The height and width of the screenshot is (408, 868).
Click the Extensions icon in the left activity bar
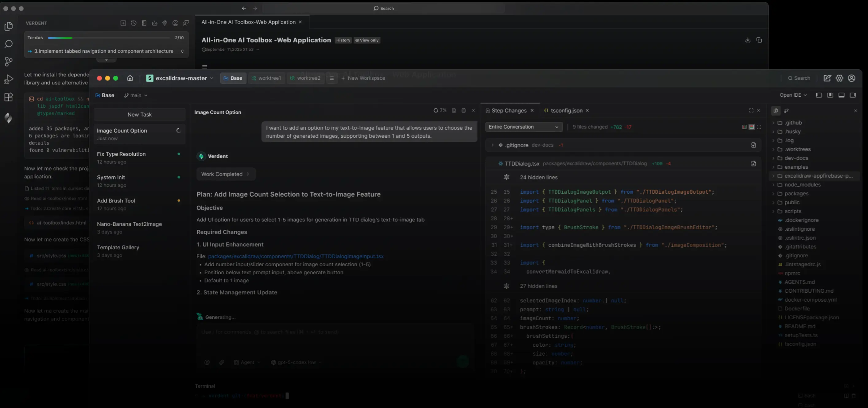8,97
